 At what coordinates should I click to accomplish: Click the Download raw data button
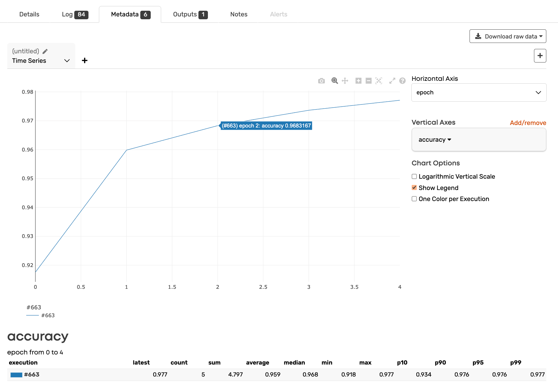(x=507, y=36)
